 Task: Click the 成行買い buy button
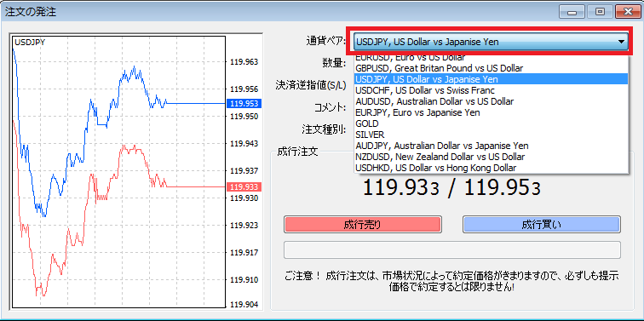542,225
